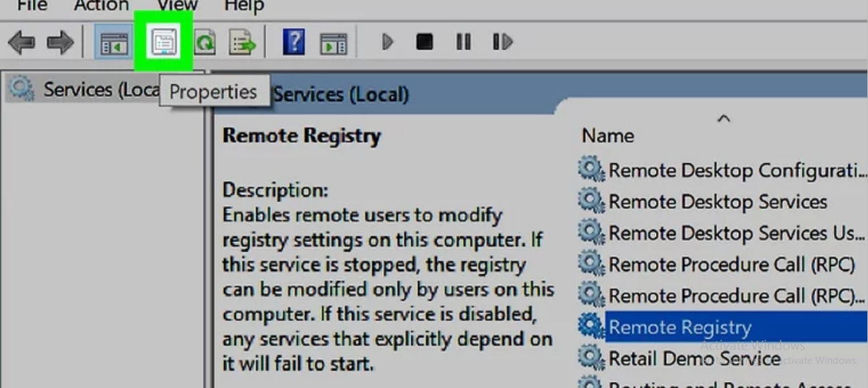Click the Refresh toolbar icon
This screenshot has width=868, height=388.
click(x=205, y=43)
